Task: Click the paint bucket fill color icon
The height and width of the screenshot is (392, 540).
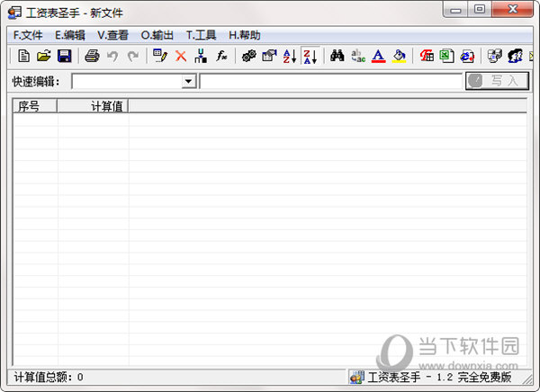Action: coord(399,56)
